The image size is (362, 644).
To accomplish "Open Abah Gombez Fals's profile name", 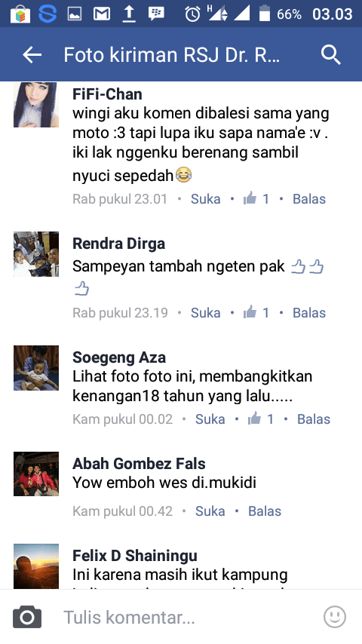I will pos(139,464).
